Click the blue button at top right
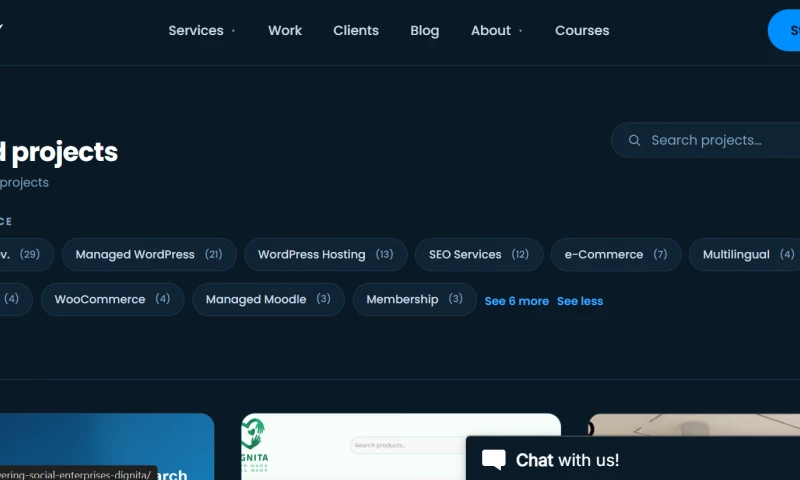Viewport: 800px width, 480px height. point(784,31)
